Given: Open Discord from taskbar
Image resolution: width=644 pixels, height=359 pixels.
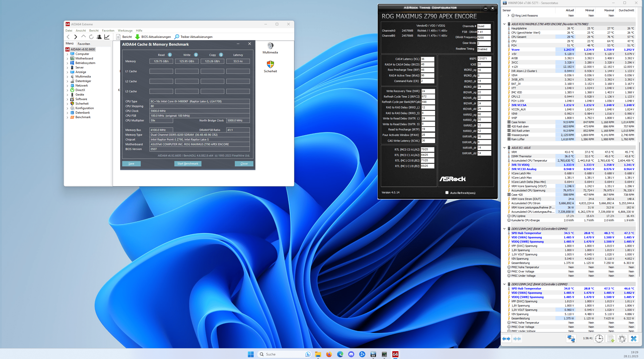Looking at the screenshot, I should coord(351,354).
